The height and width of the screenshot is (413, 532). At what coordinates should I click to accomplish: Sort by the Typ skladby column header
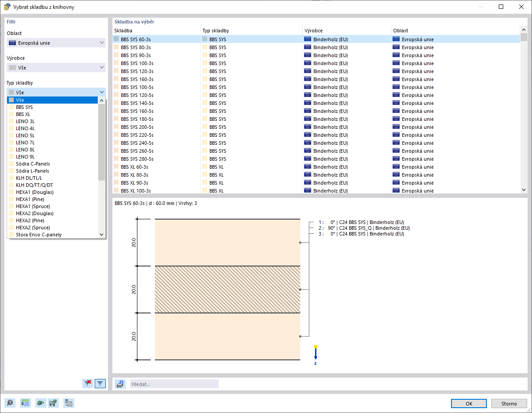pyautogui.click(x=251, y=31)
